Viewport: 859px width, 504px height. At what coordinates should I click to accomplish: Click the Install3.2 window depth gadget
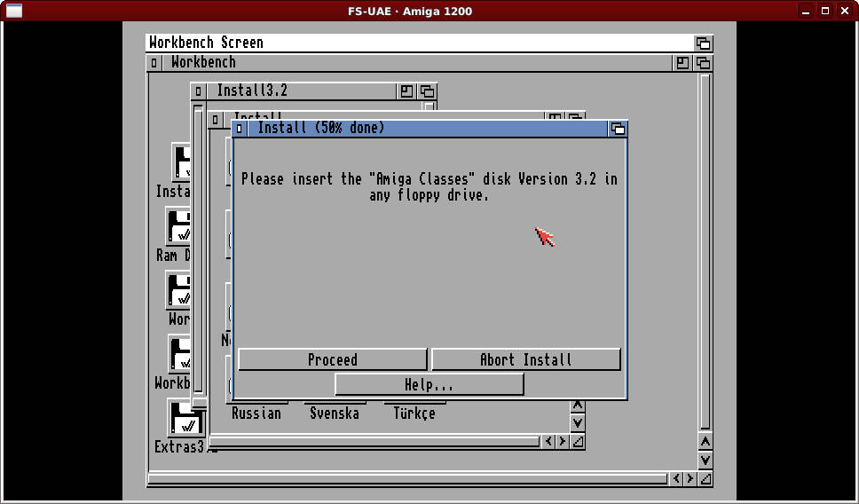428,91
